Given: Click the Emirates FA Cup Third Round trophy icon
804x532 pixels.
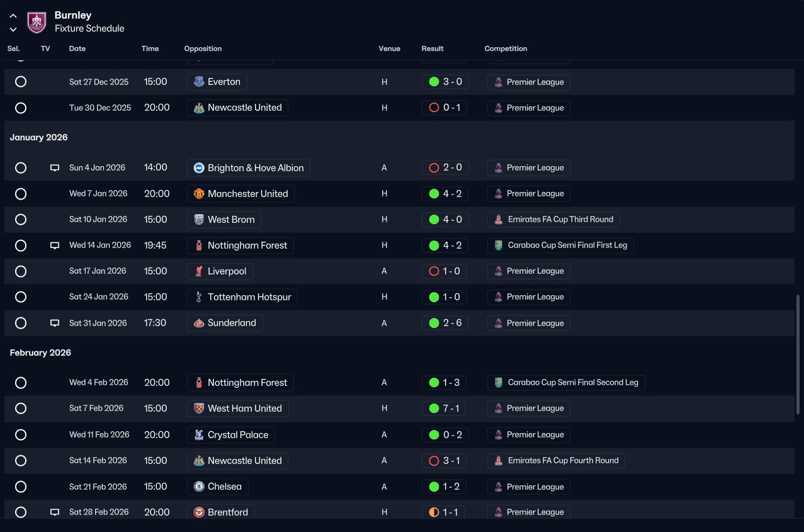Looking at the screenshot, I should pos(499,220).
